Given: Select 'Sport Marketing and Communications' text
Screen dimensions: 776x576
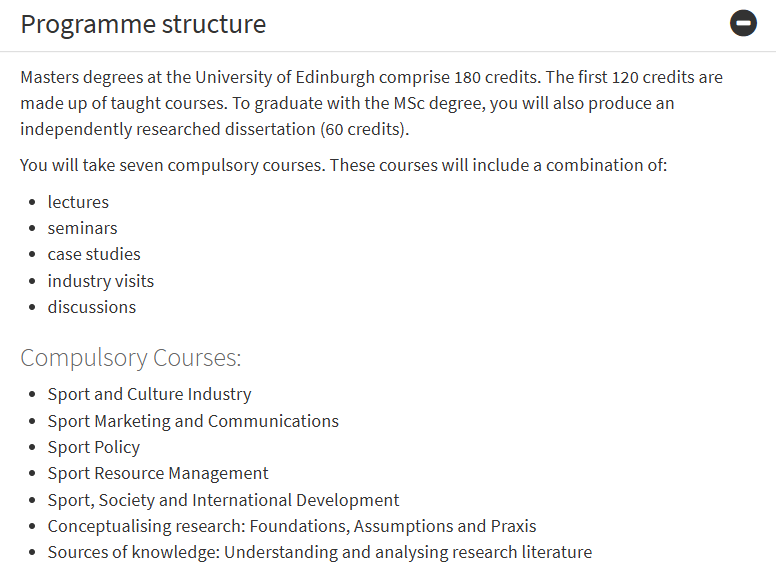Looking at the screenshot, I should click(x=193, y=421).
